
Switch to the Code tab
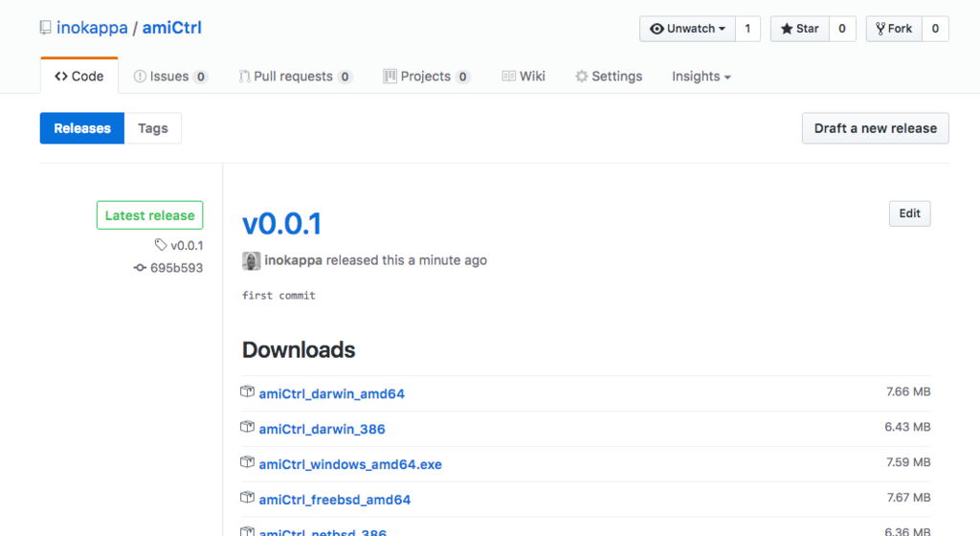pyautogui.click(x=79, y=77)
